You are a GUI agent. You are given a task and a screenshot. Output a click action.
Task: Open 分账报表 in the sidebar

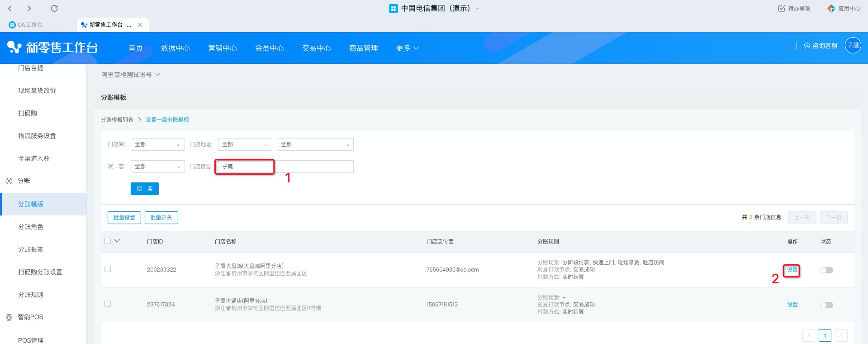(31, 249)
